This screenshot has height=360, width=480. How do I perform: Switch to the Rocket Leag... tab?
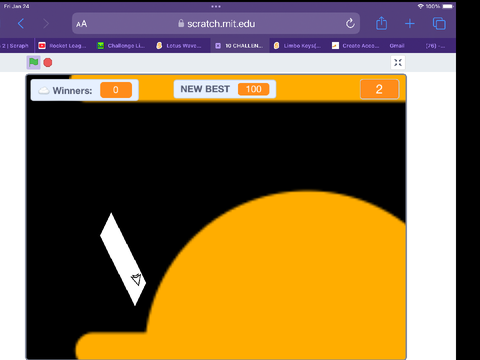coord(62,46)
